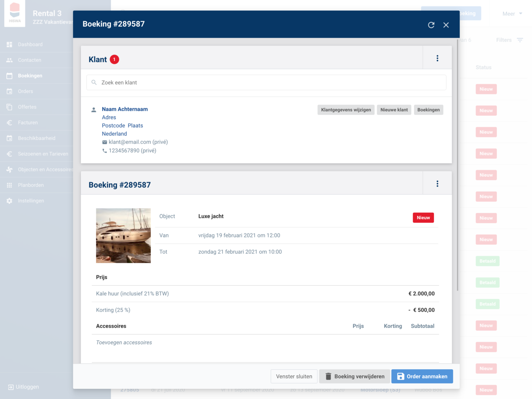The width and height of the screenshot is (532, 399).
Task: Click Toevoegen accessoires
Action: (x=124, y=343)
